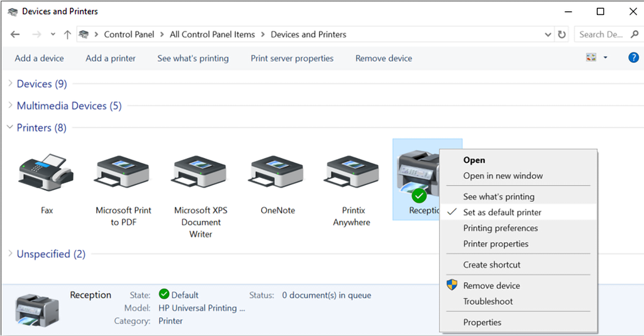The width and height of the screenshot is (644, 336).
Task: Open Printing preferences from context menu
Action: click(500, 228)
